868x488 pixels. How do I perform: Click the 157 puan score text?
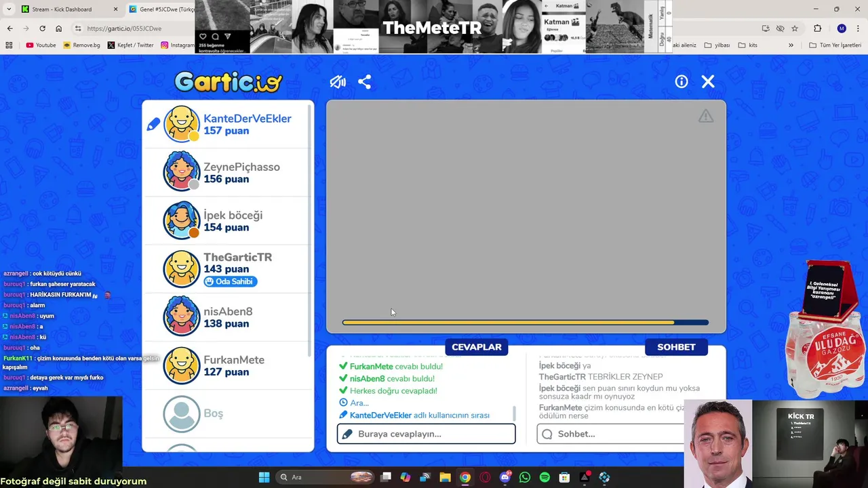(226, 131)
